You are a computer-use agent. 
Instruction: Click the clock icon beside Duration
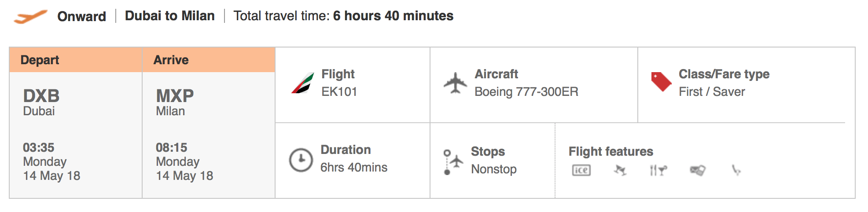coord(301,159)
